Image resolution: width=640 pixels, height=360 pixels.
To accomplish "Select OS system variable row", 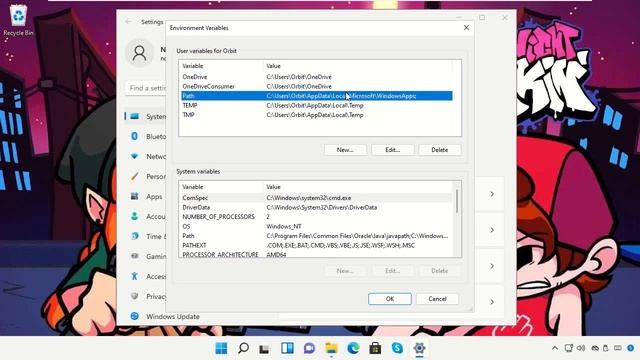I will (317, 226).
